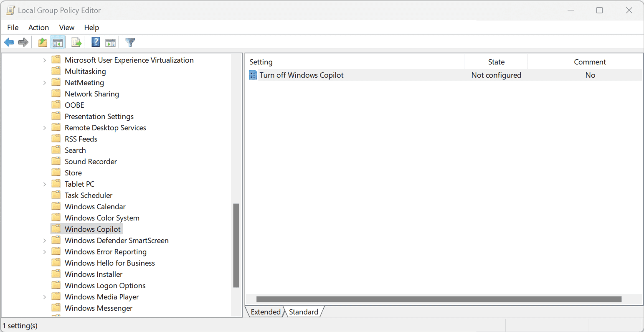The width and height of the screenshot is (644, 332).
Task: Open the Help menu
Action: pos(91,28)
